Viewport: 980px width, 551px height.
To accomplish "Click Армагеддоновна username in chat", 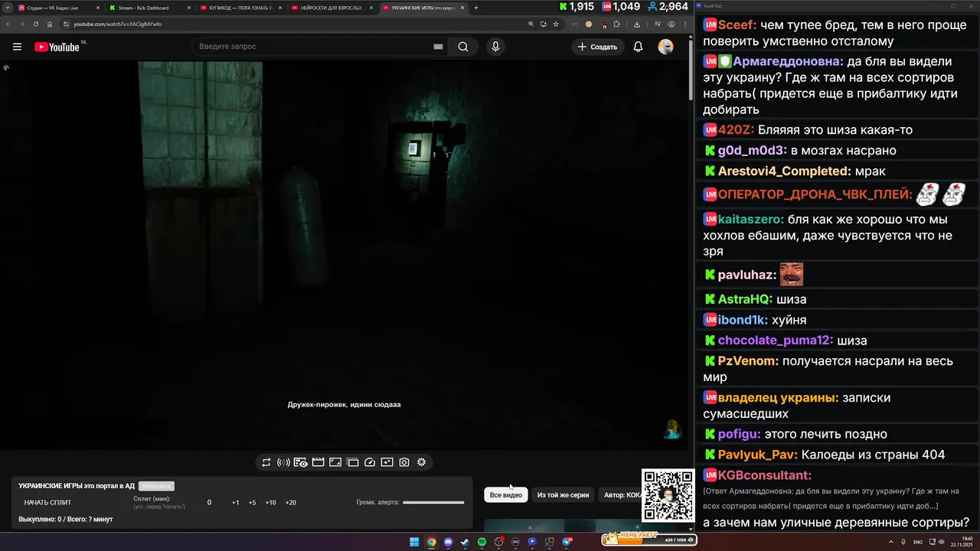I will 788,62.
